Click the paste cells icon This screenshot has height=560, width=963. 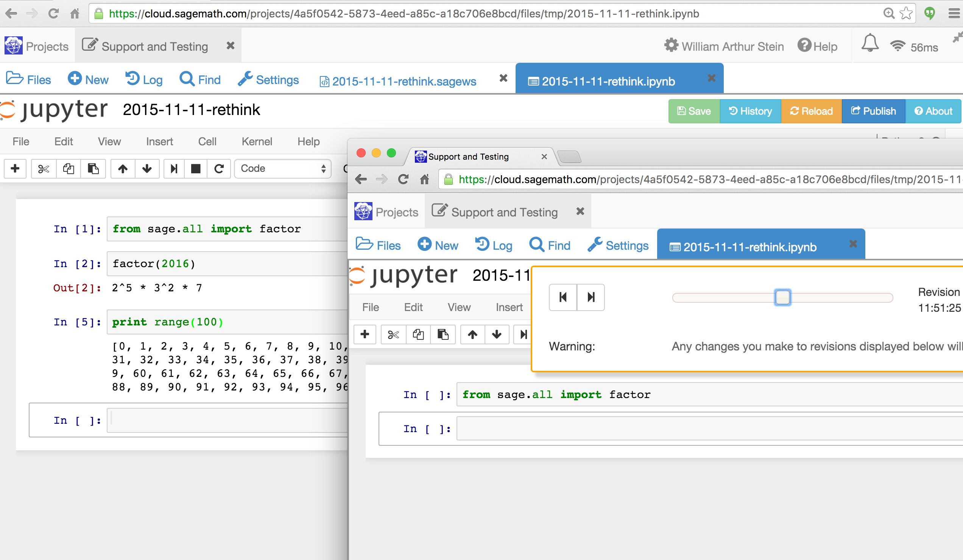[93, 169]
